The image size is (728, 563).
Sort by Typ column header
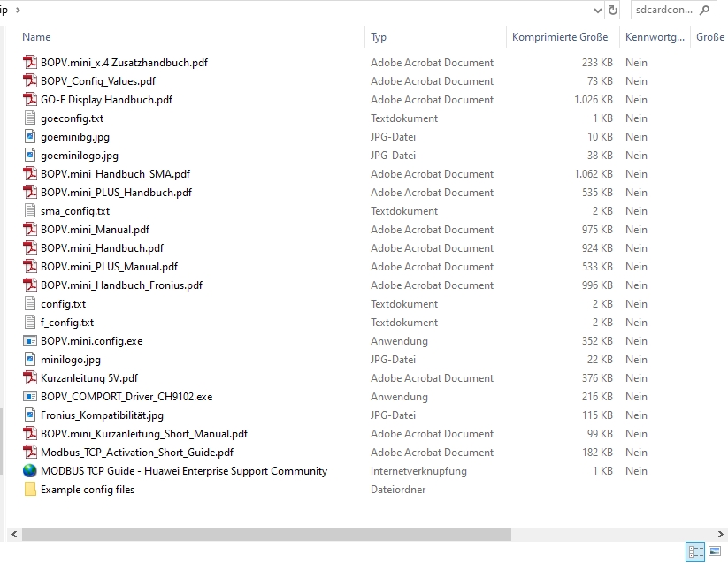(379, 37)
